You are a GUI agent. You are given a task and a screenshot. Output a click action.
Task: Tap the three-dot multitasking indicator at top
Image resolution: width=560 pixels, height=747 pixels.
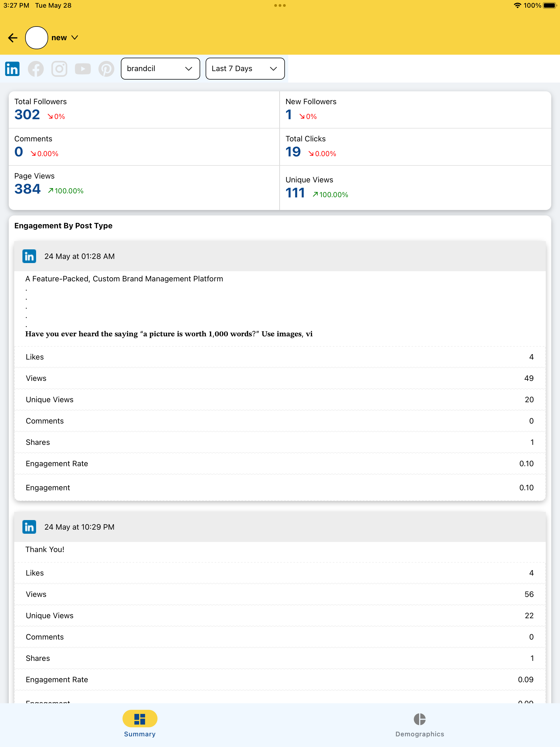click(280, 5)
